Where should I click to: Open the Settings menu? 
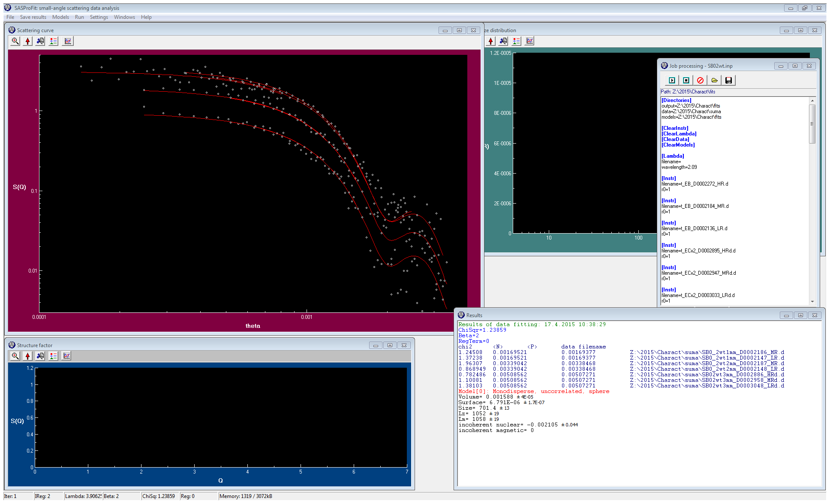(99, 17)
